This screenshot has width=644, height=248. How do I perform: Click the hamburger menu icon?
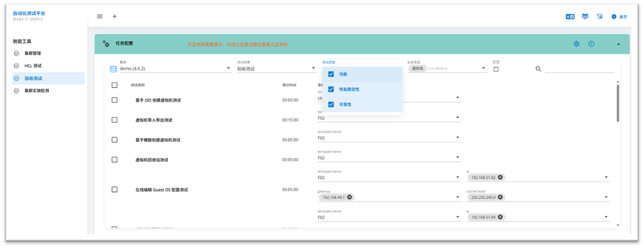(100, 16)
